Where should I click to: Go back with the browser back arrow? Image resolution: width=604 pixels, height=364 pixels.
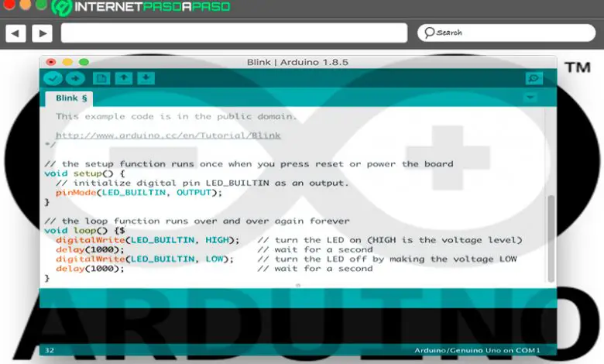(15, 33)
